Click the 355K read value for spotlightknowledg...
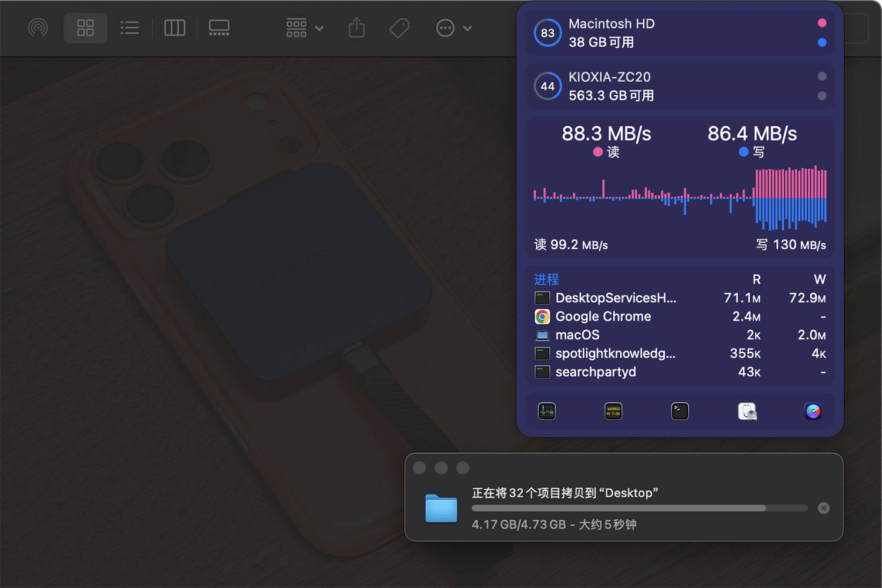Image resolution: width=882 pixels, height=588 pixels. [x=746, y=353]
